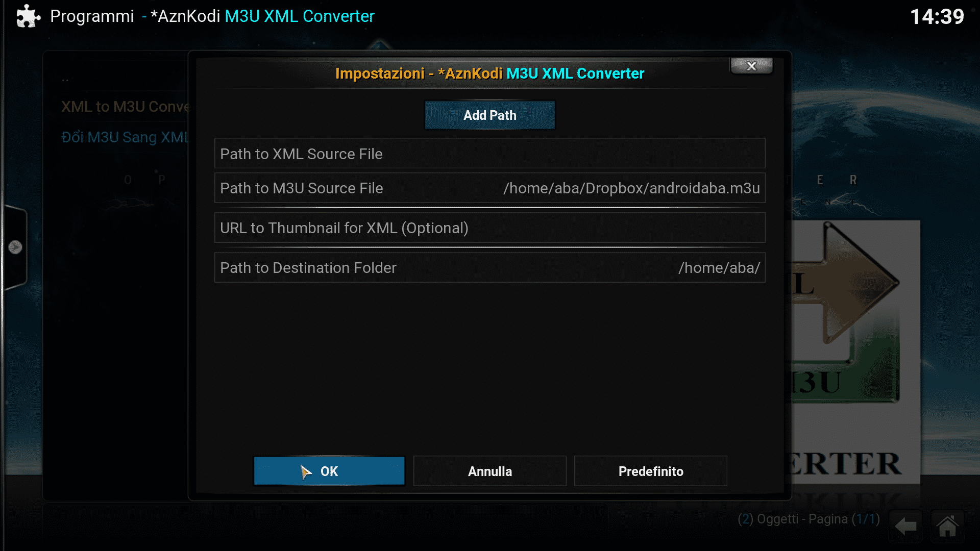This screenshot has width=980, height=551.
Task: Click the Add Path button
Action: [489, 115]
